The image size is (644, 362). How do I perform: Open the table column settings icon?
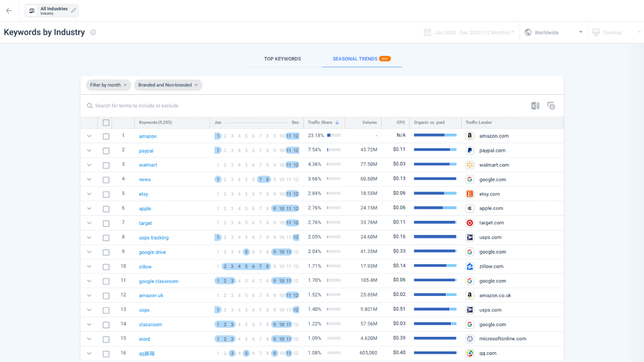(x=551, y=105)
